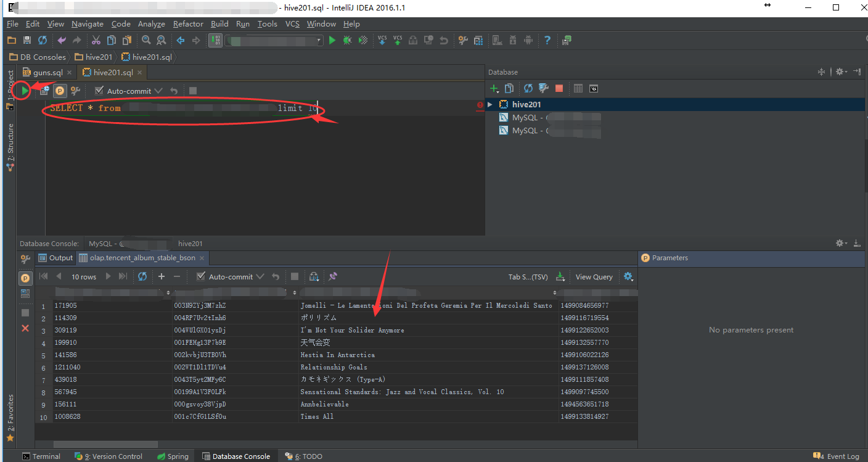Go to next page of results
The image size is (868, 462).
click(x=108, y=276)
